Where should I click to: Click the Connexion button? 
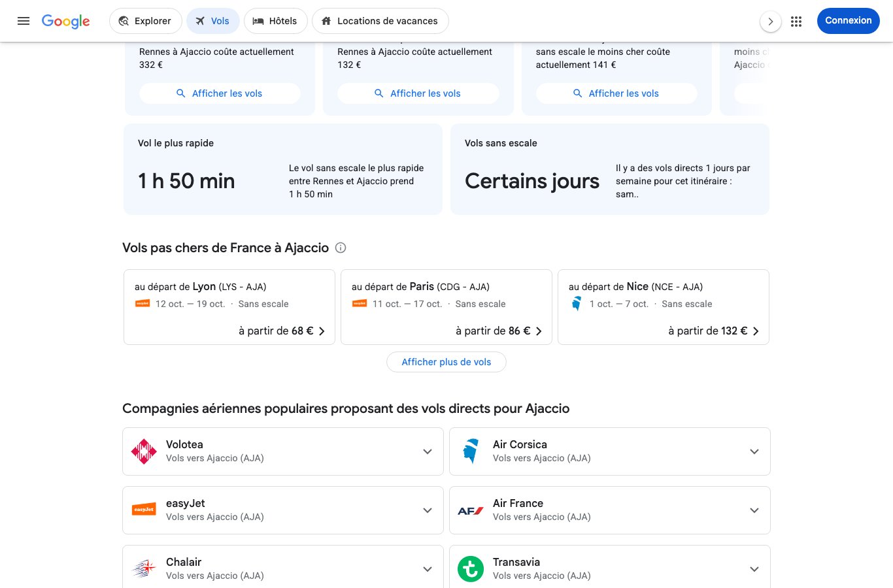pos(849,21)
